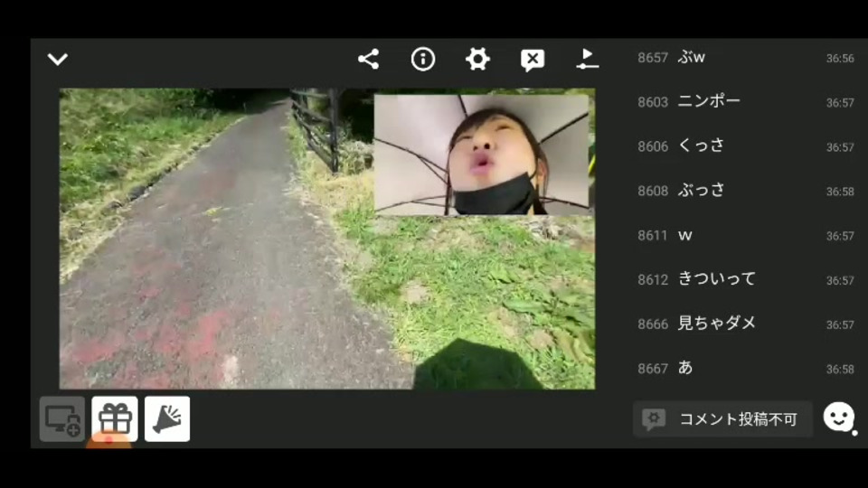Select comment 8611 w
The width and height of the screenshot is (868, 488).
(745, 235)
